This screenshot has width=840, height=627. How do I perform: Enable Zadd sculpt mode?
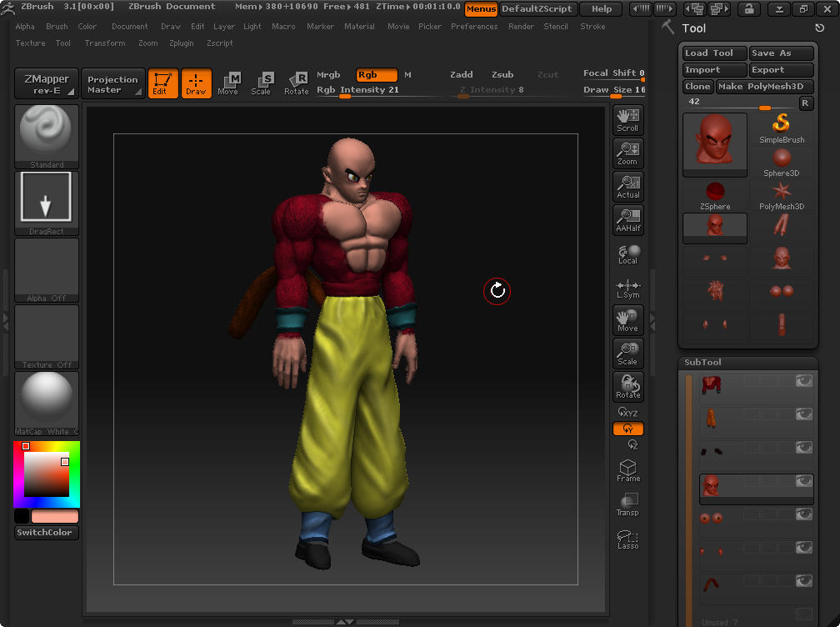point(462,74)
